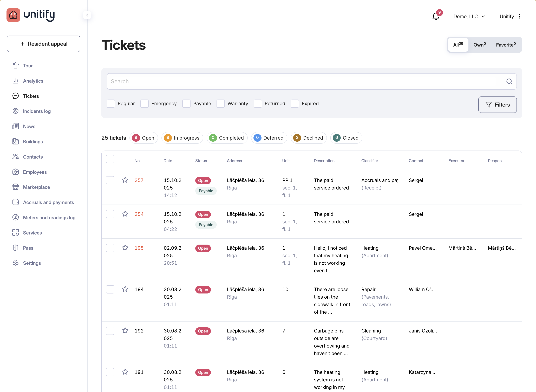Switch to the Favorite tickets tab
Viewport: 536px width, 392px height.
tap(506, 45)
